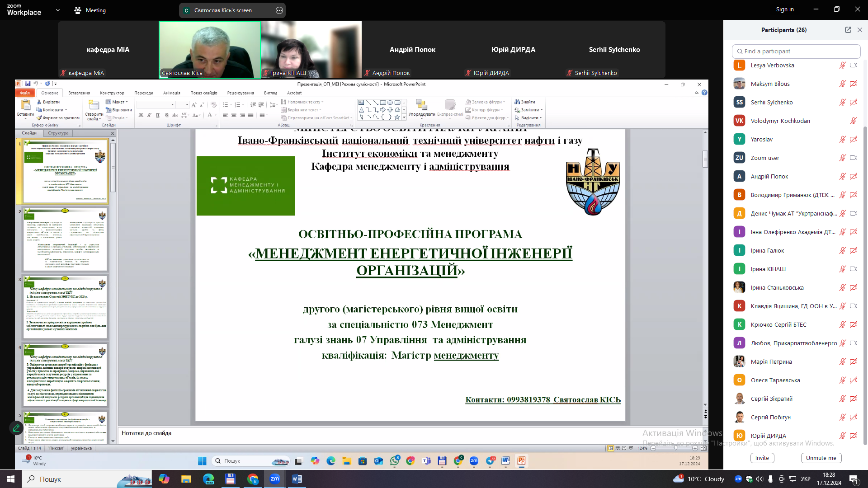868x488 pixels.
Task: Open УКР keyboard language selector
Action: pos(806,479)
